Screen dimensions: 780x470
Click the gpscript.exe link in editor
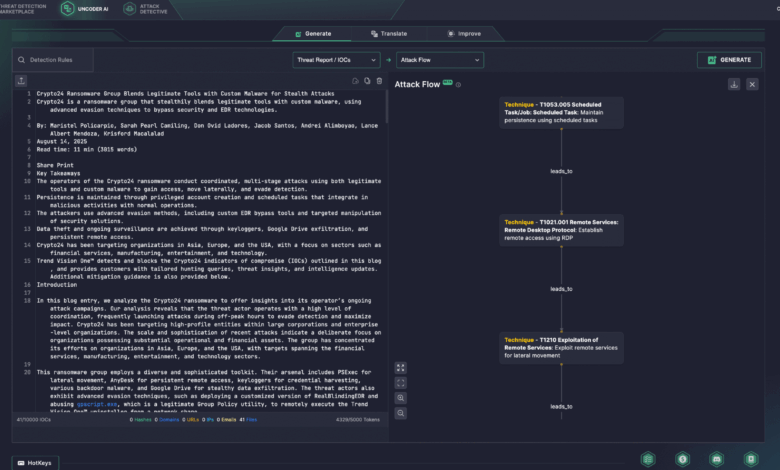(97, 404)
